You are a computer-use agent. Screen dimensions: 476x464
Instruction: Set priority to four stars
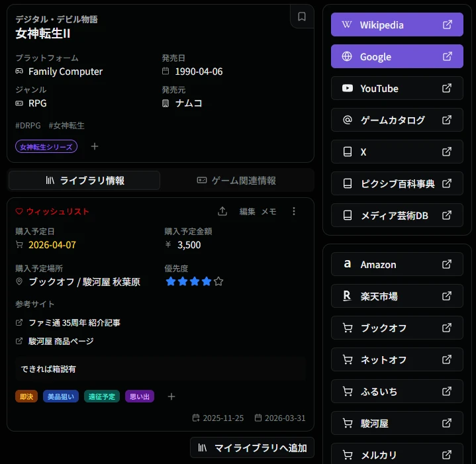(207, 281)
